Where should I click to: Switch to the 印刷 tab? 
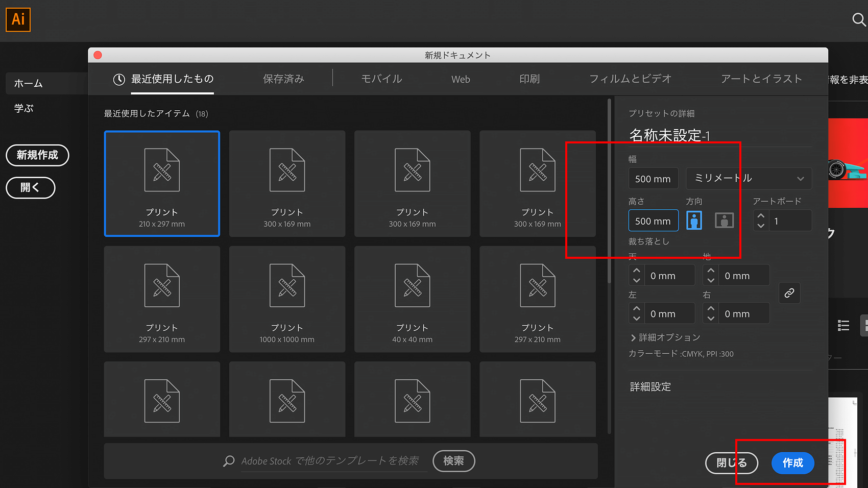[529, 79]
